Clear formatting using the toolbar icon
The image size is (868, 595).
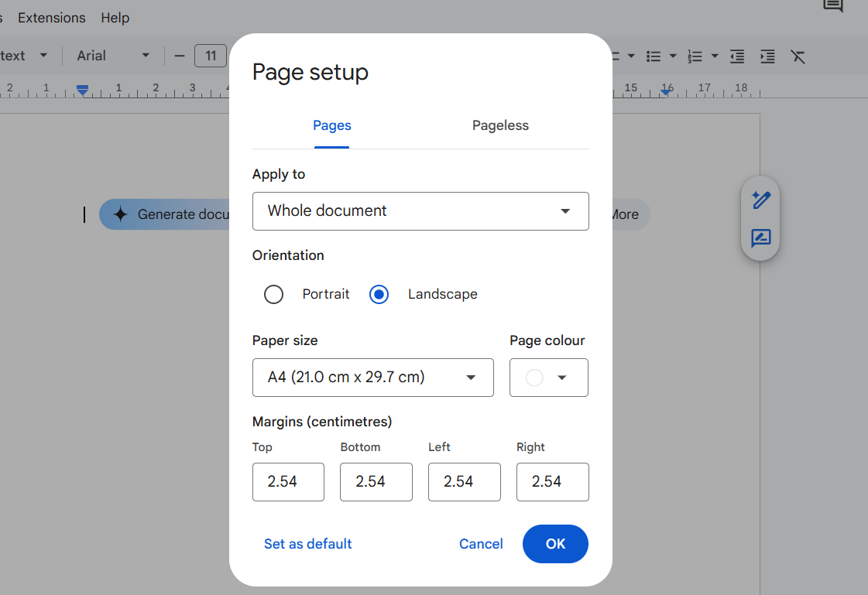point(798,56)
